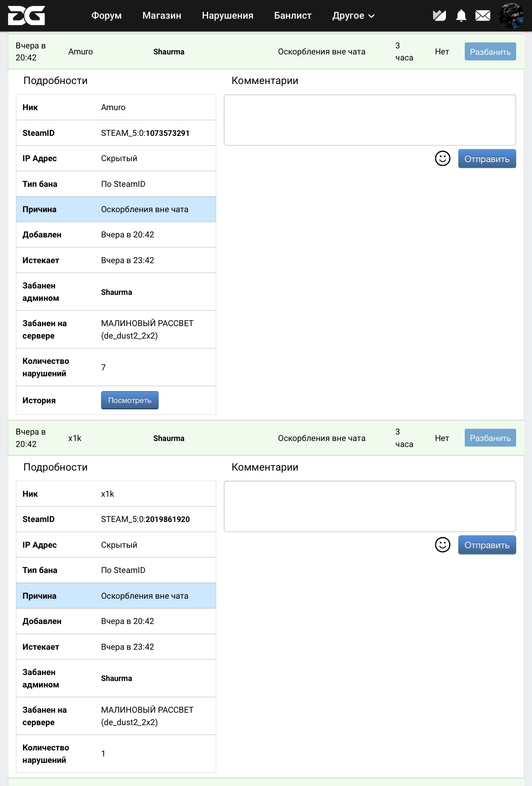Screen dimensions: 532x786
Task: Open the private messages envelope
Action: [483, 16]
